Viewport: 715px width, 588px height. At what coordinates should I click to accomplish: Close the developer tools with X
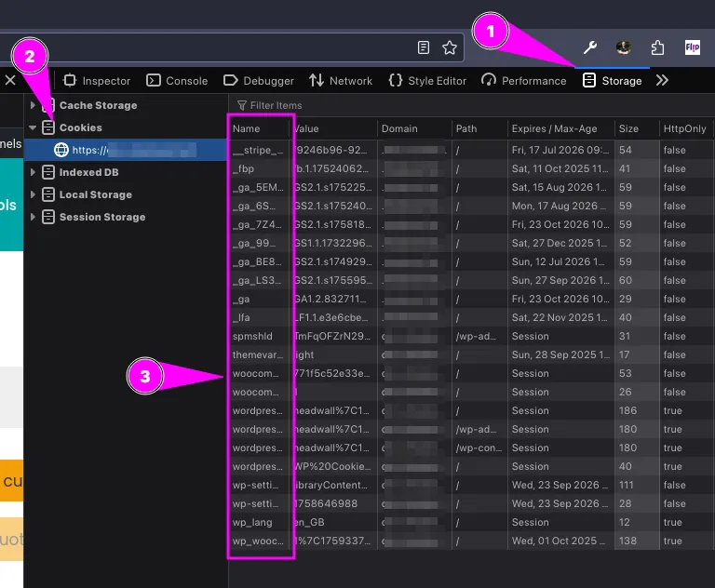[x=10, y=81]
